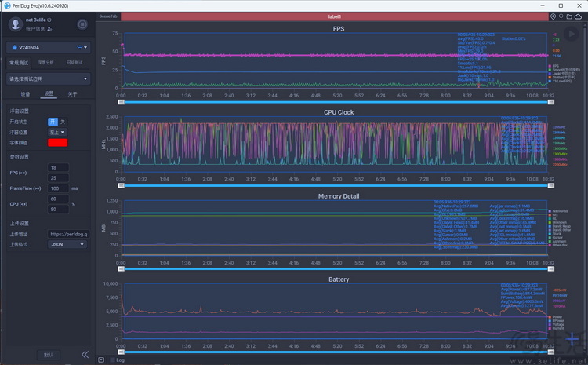Toggle Current series in Battery legend
The height and width of the screenshot is (365, 588).
click(x=556, y=328)
